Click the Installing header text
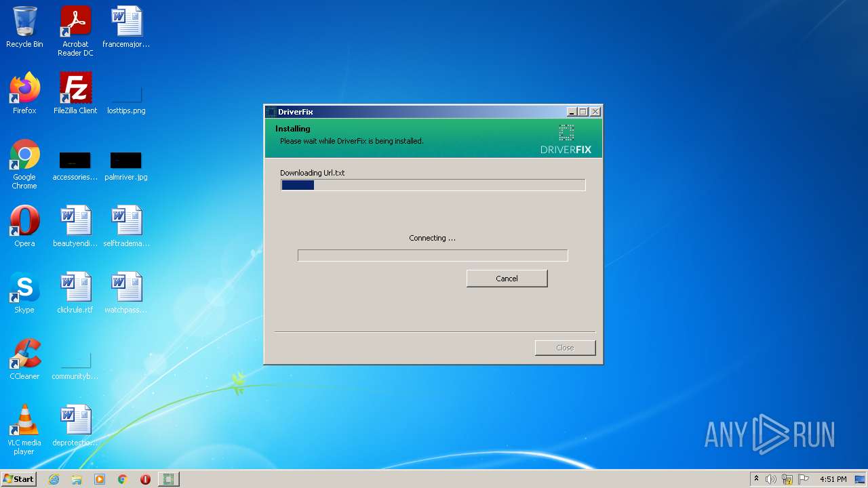The image size is (868, 488). (293, 129)
